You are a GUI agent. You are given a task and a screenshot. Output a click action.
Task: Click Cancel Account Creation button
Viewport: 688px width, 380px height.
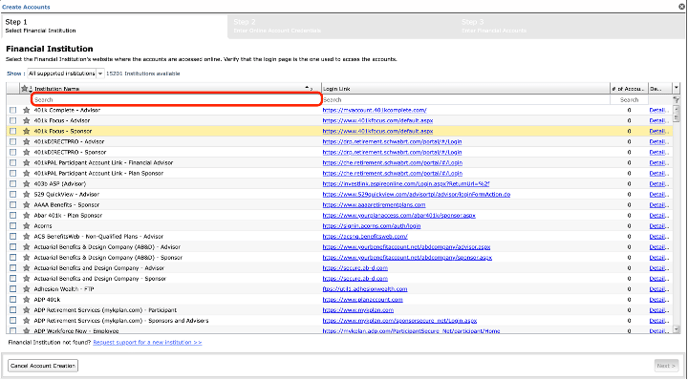pos(43,366)
